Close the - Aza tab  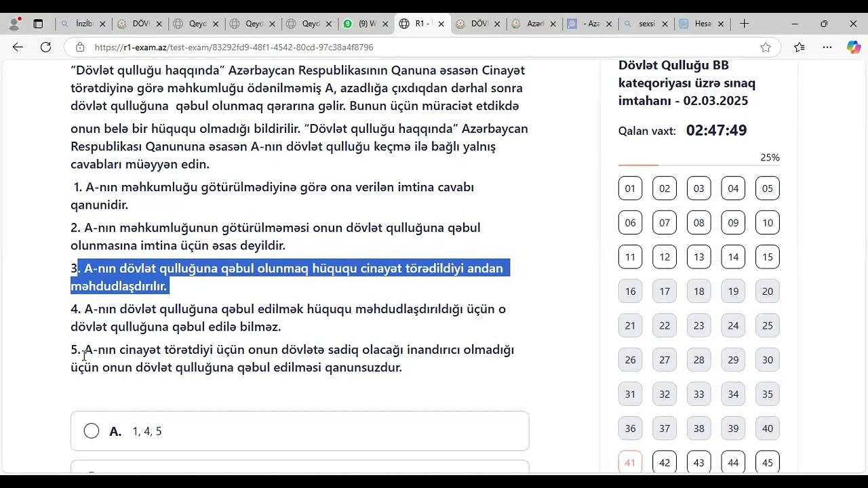(x=609, y=24)
